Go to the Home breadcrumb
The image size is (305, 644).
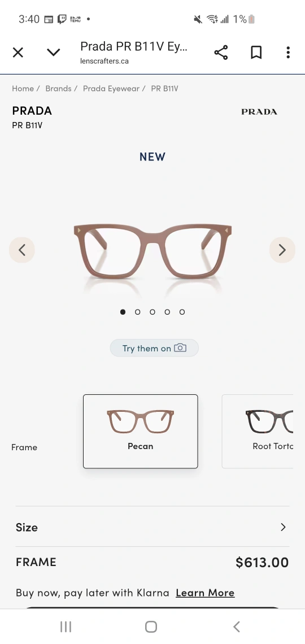pos(23,89)
